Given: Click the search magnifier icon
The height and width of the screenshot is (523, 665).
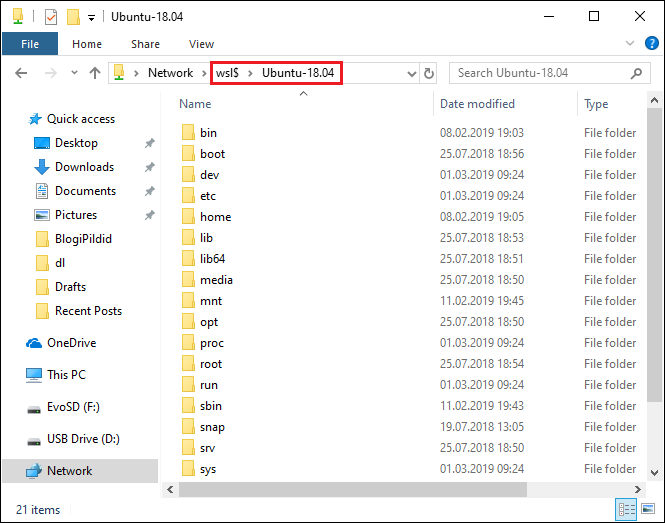Looking at the screenshot, I should coord(636,73).
